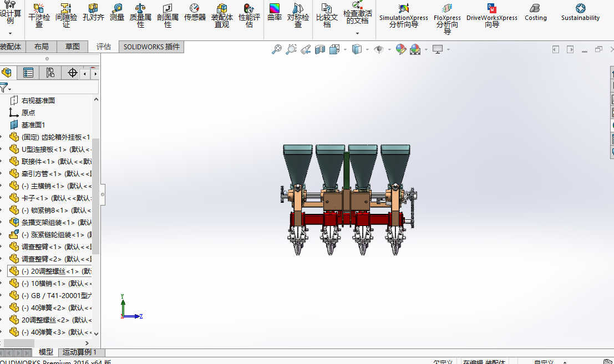Open Hole Alignment (孔对齐) tool
The height and width of the screenshot is (364, 614).
pos(93,13)
